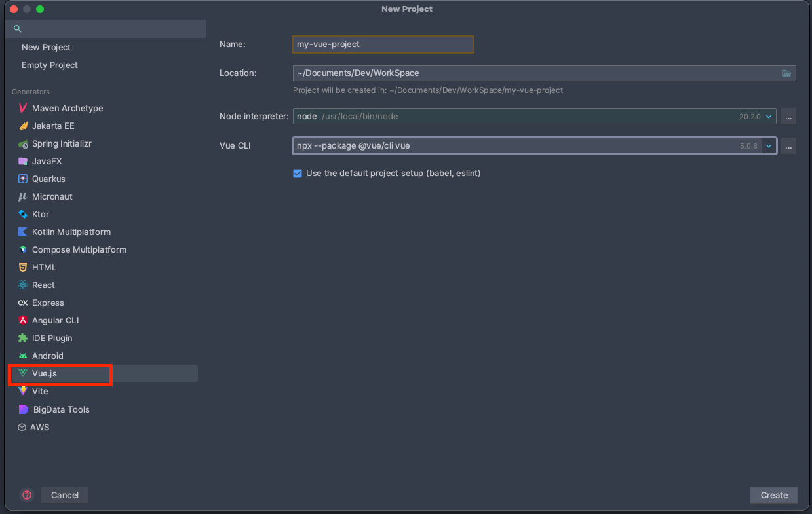Click the IDE Plugin puzzle icon

[23, 338]
